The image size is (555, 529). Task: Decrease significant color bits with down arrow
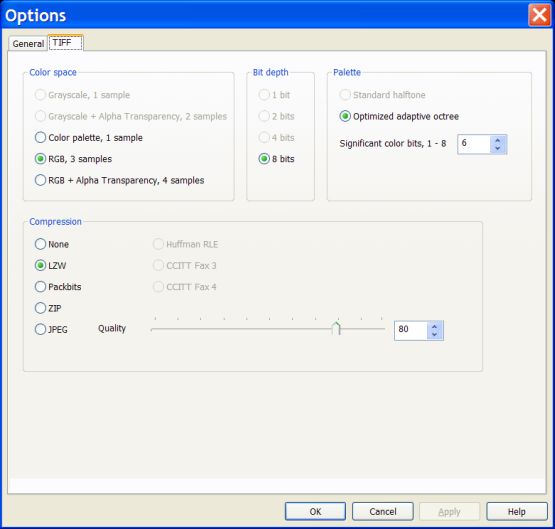point(498,148)
